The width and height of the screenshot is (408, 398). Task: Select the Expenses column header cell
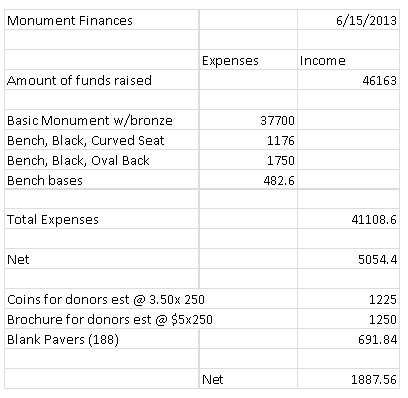pos(248,60)
